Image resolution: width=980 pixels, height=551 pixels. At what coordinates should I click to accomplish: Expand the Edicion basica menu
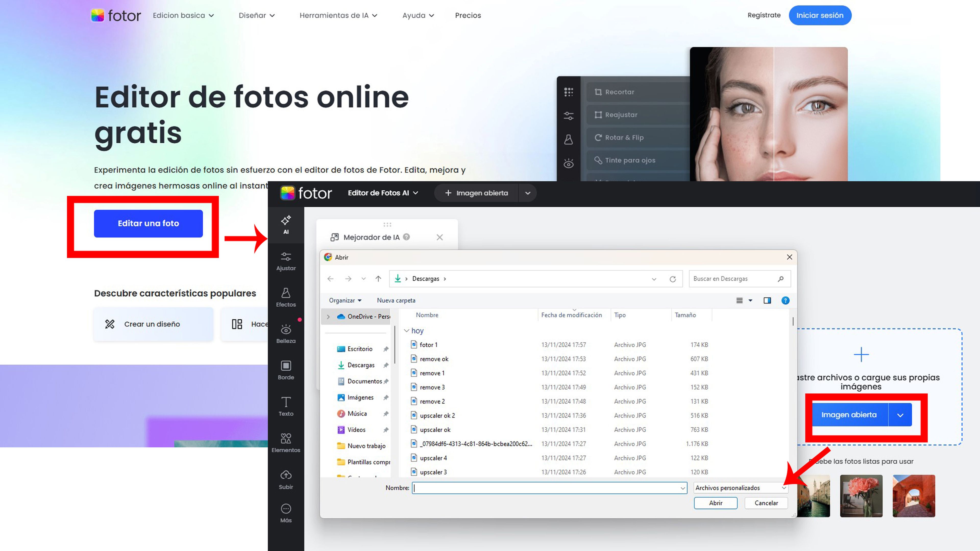183,16
